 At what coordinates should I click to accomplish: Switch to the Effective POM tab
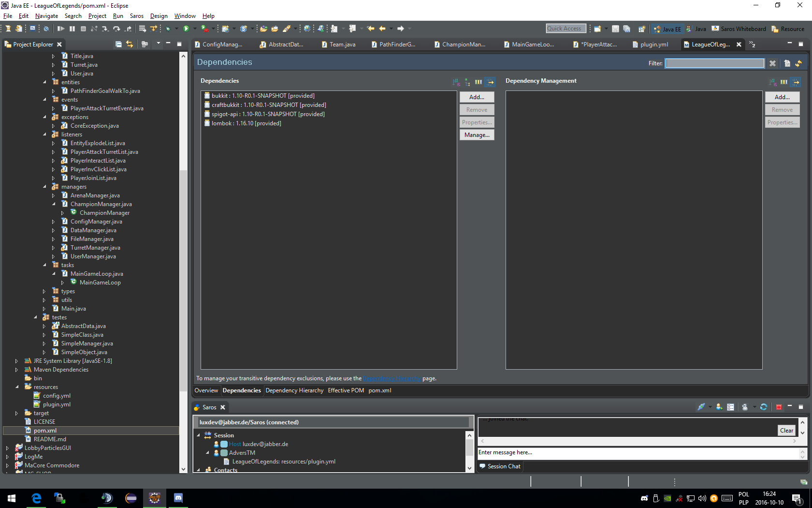(x=346, y=390)
